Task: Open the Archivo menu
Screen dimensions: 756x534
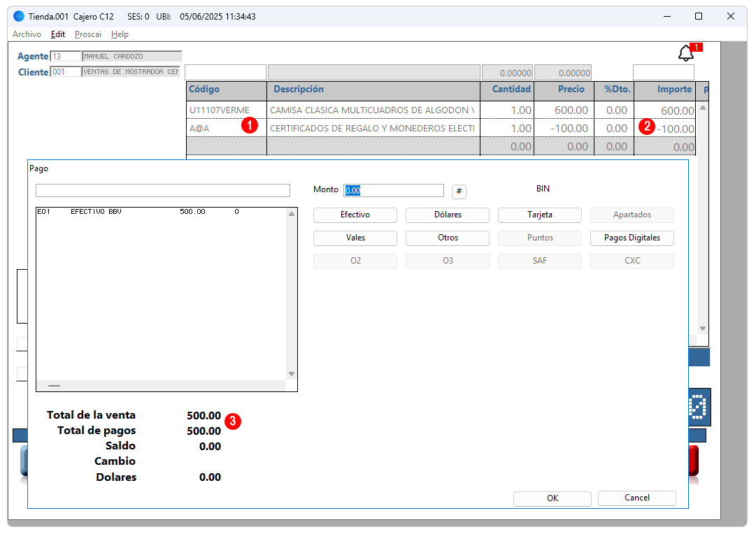Action: point(27,34)
